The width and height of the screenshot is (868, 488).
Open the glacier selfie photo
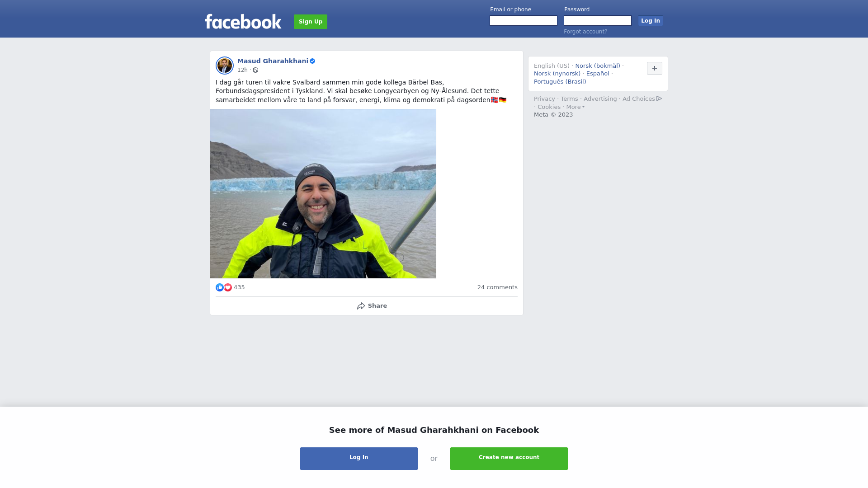click(x=323, y=193)
